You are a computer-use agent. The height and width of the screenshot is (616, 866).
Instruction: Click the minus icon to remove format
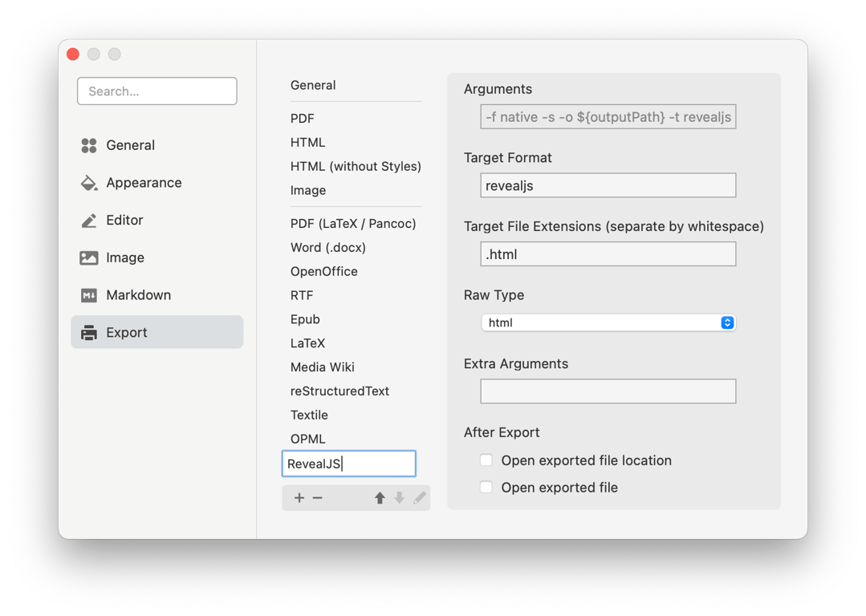[x=318, y=498]
